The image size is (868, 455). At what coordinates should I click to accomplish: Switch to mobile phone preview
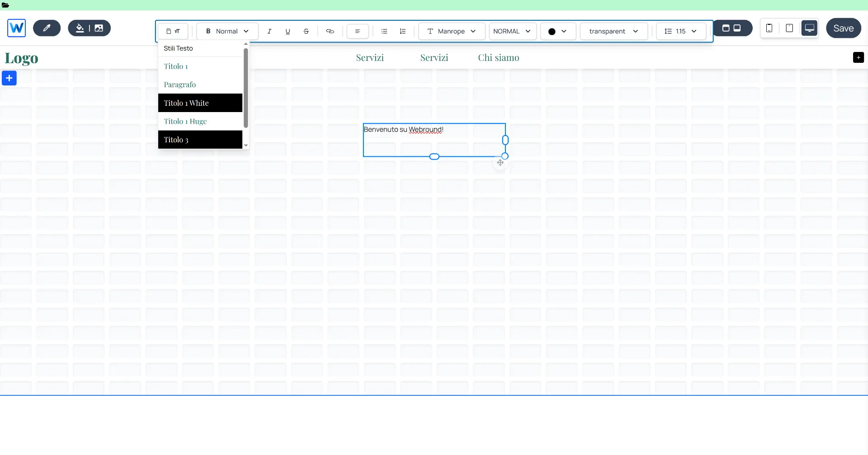[x=769, y=28]
